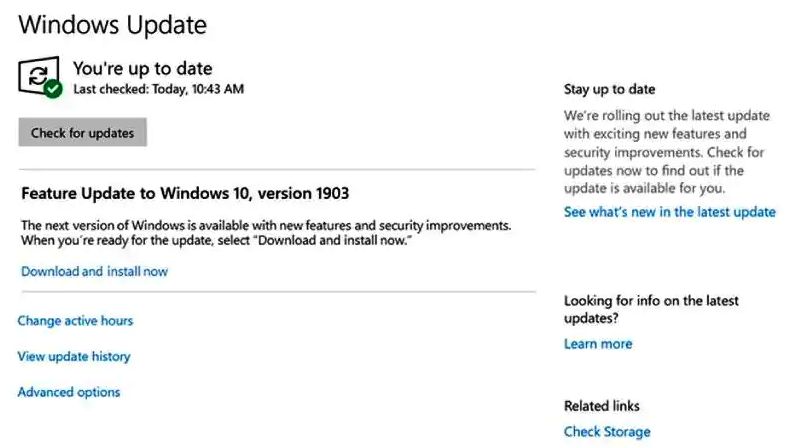
Task: Follow the Learn more link
Action: click(x=598, y=344)
